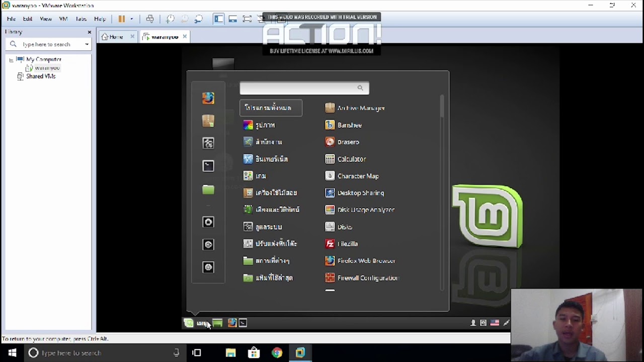Click the Quit power icon in the favorites
Screen dimensions: 644x362
(x=208, y=267)
